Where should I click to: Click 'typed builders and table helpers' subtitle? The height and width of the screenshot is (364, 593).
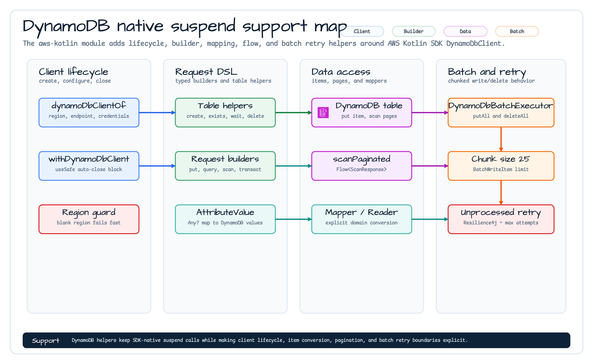click(223, 81)
